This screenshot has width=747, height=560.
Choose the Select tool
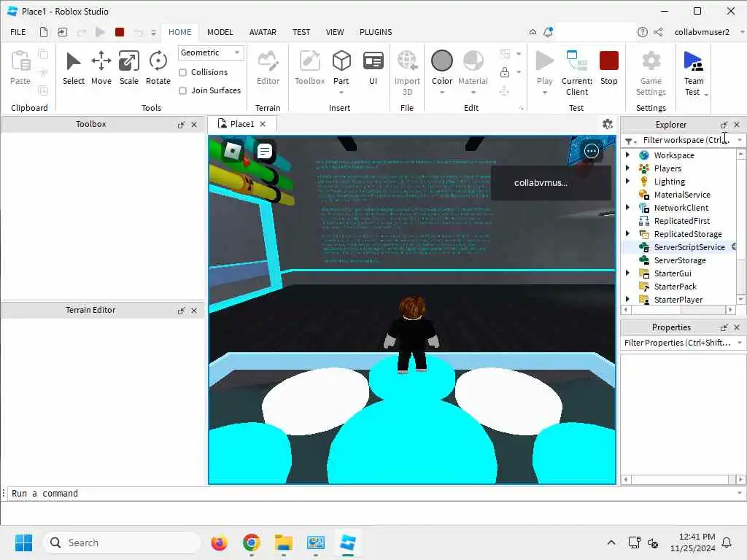74,68
